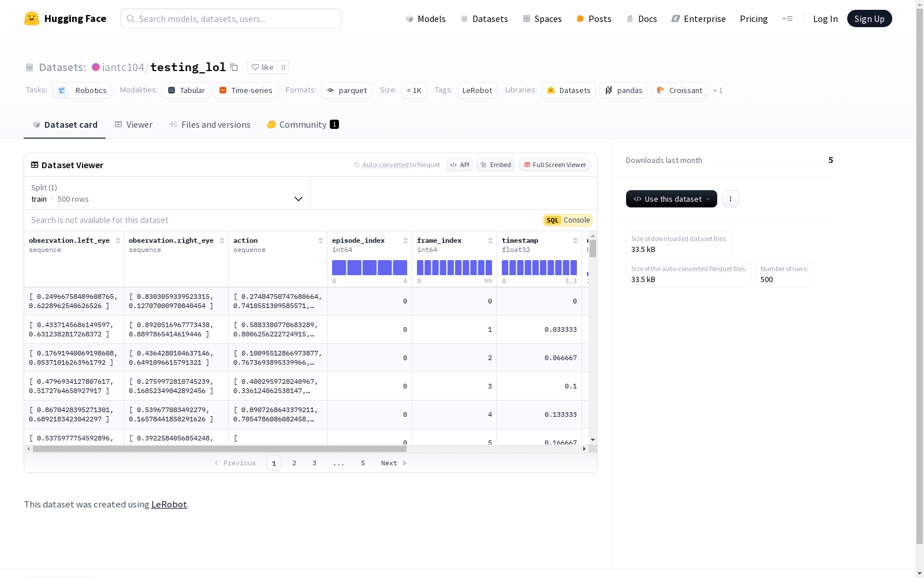924x578 pixels.
Task: Open the Full Screen Viewer
Action: point(555,165)
